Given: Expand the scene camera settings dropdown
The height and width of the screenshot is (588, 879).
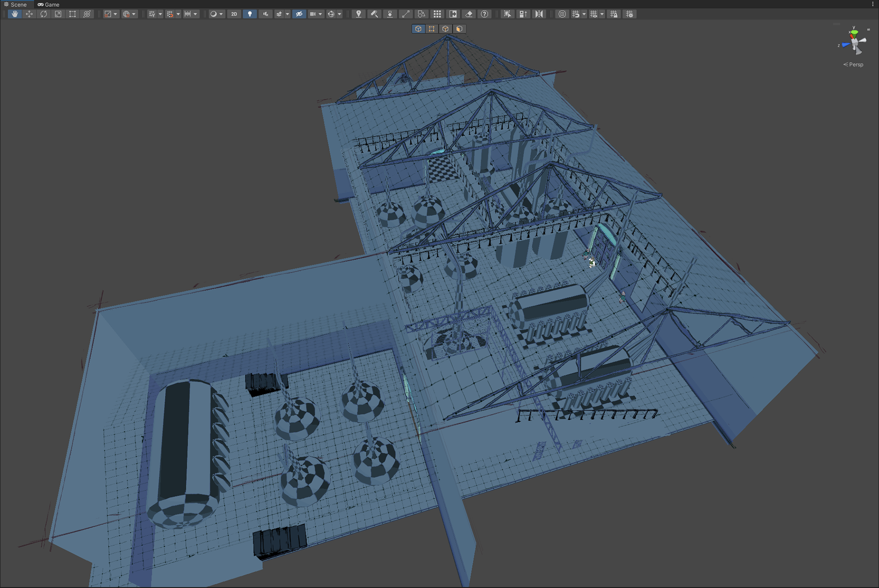Looking at the screenshot, I should coord(320,14).
